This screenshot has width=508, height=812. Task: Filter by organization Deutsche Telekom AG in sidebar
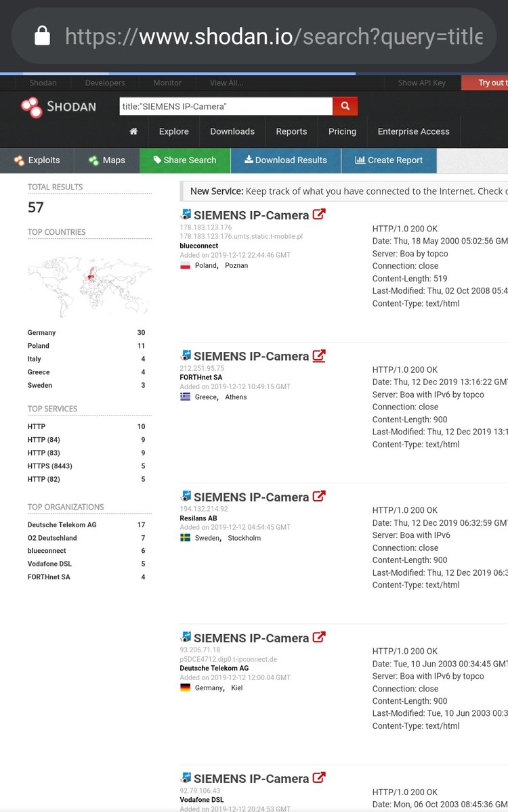(62, 525)
